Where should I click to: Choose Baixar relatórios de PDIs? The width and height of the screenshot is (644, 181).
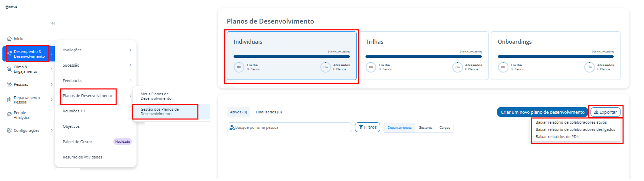point(557,137)
